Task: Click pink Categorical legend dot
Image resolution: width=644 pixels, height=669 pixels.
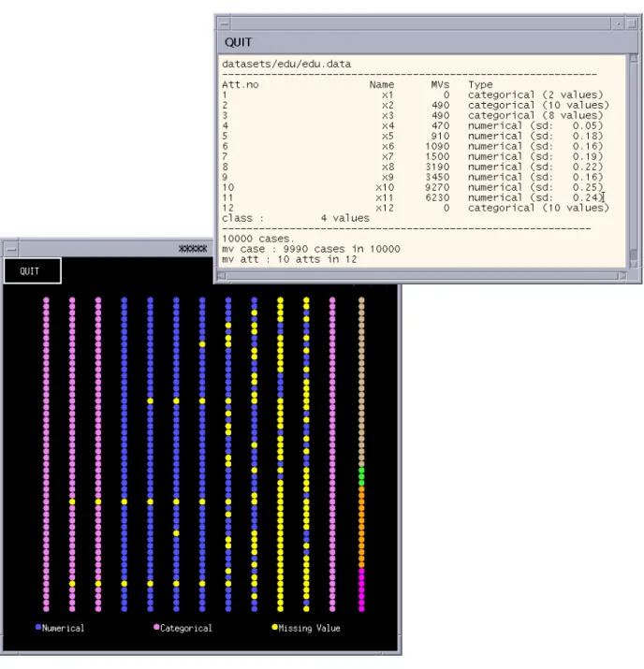Action: coord(156,627)
